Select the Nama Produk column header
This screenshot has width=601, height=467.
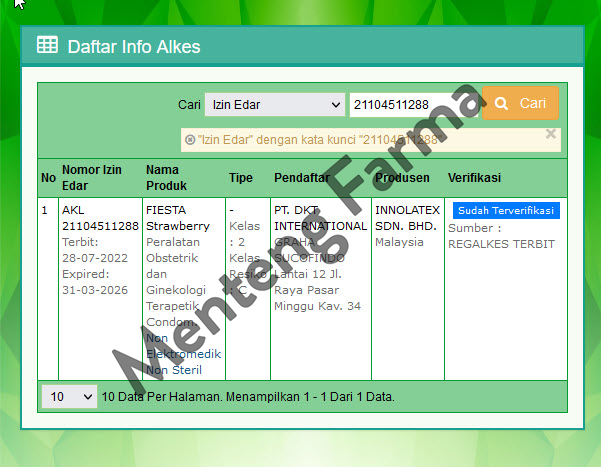click(166, 178)
